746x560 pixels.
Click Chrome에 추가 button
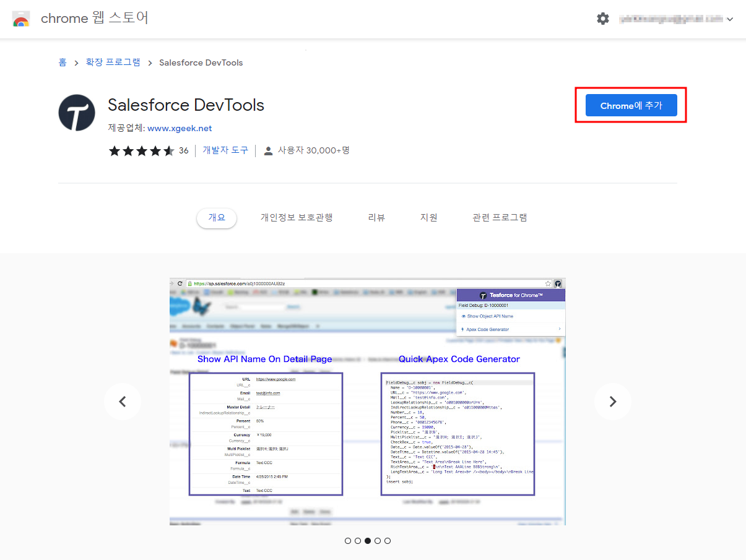coord(631,106)
